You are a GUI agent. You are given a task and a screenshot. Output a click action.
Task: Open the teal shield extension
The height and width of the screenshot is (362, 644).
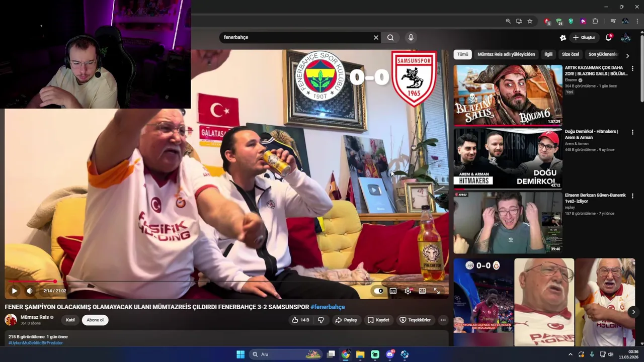(x=571, y=21)
